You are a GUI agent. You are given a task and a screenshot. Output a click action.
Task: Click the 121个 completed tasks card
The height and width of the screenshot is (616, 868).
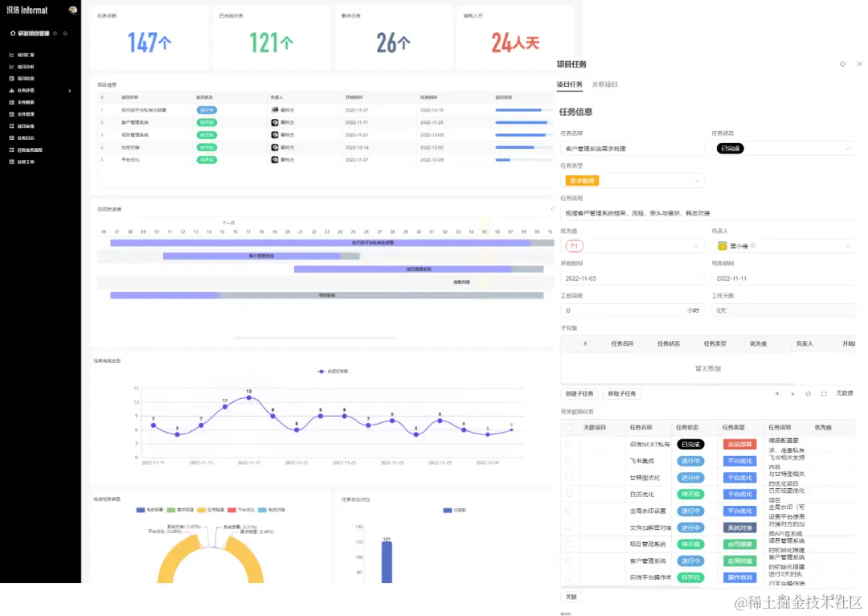click(x=272, y=38)
